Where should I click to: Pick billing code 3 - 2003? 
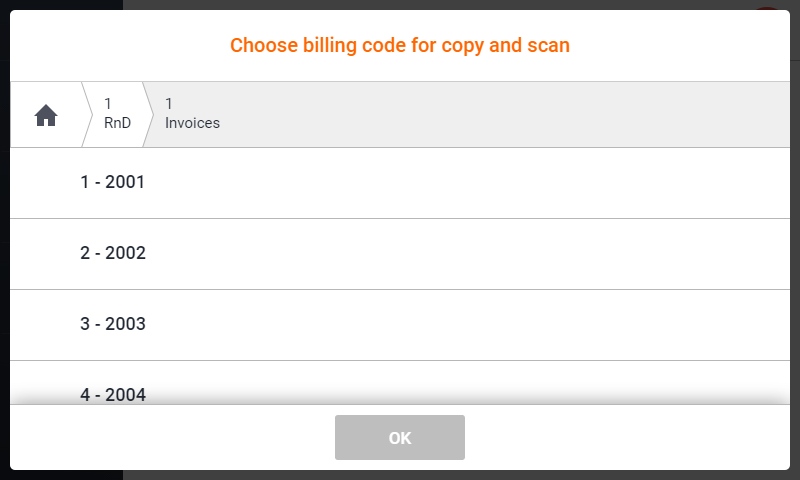[113, 324]
